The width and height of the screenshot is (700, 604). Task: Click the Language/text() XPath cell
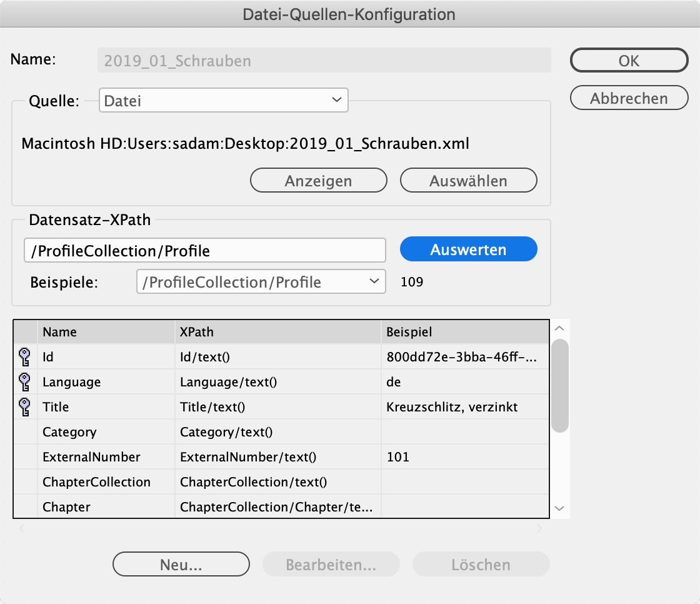pos(278,381)
